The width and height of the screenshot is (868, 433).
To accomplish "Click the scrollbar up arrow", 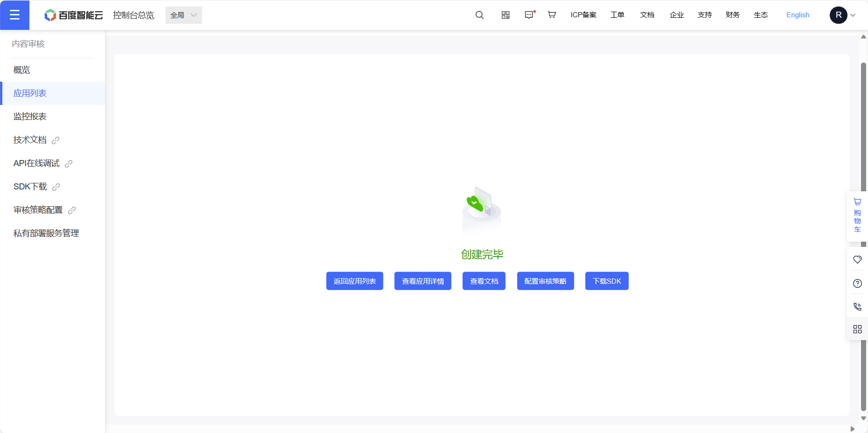I will 863,36.
